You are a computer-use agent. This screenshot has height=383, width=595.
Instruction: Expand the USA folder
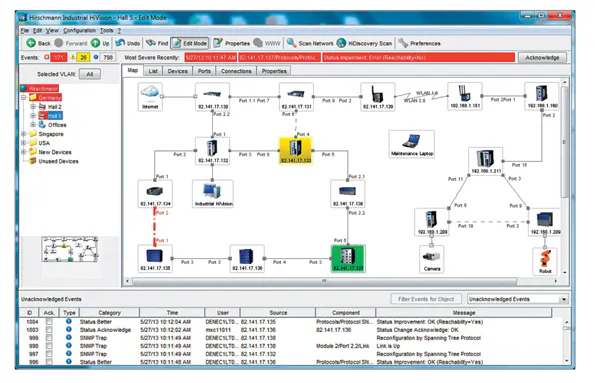click(x=24, y=143)
